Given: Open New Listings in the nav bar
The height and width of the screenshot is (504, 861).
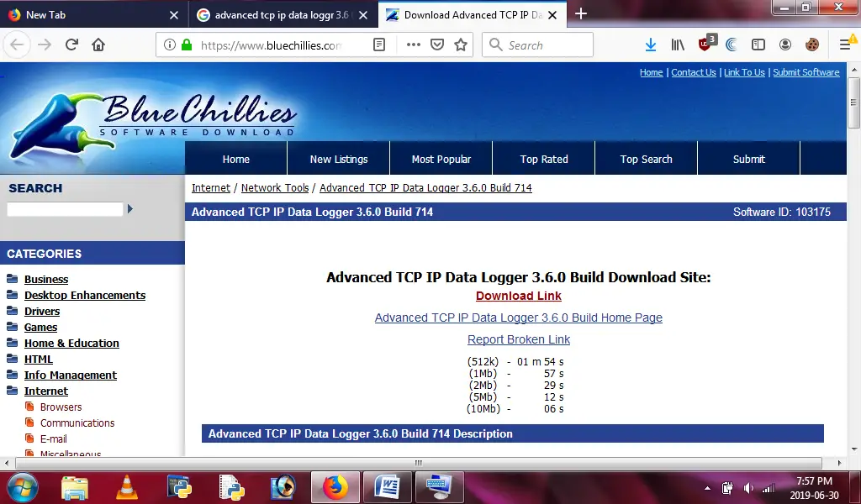Looking at the screenshot, I should coord(339,159).
